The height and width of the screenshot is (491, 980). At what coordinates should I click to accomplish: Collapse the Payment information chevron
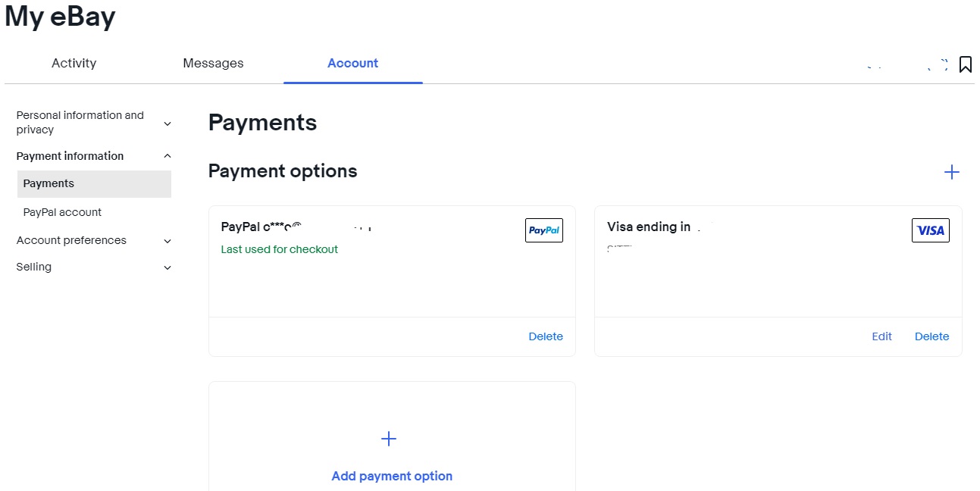pos(168,156)
